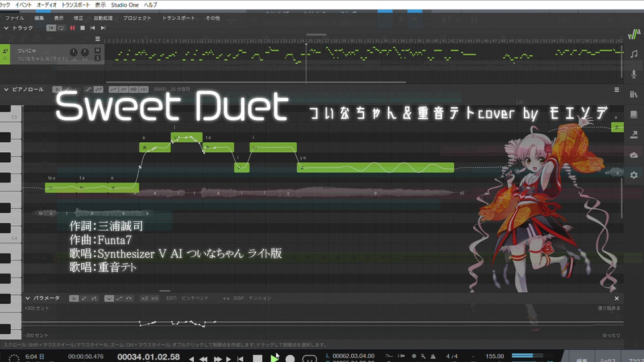Image resolution: width=644 pixels, height=362 pixels.
Task: Click the first knob on ついにゃ track
Action: point(74,52)
